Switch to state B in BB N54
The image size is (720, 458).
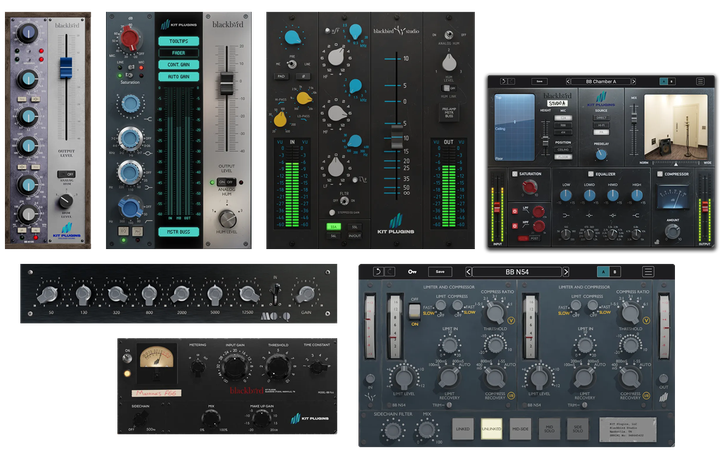pos(615,272)
